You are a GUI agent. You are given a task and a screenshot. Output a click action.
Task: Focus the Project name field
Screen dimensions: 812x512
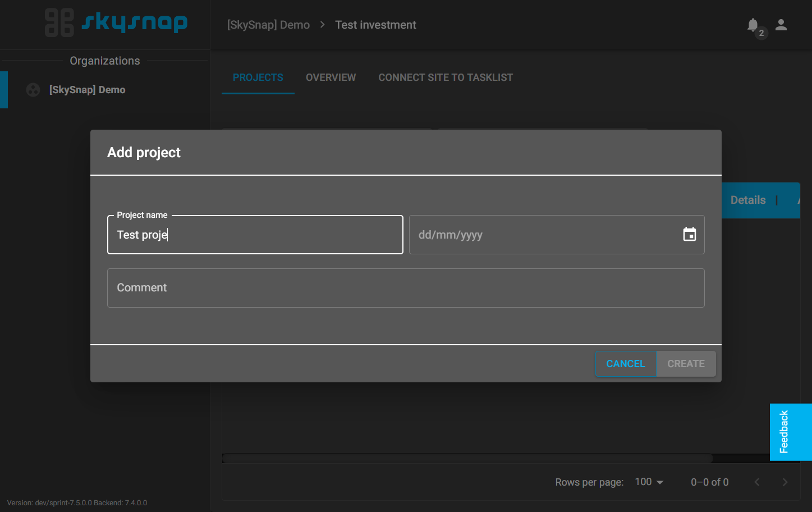255,235
